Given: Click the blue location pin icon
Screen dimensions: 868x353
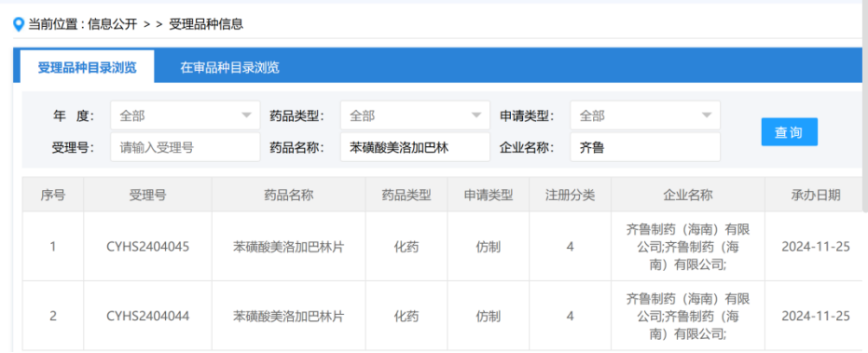Looking at the screenshot, I should pos(19,25).
